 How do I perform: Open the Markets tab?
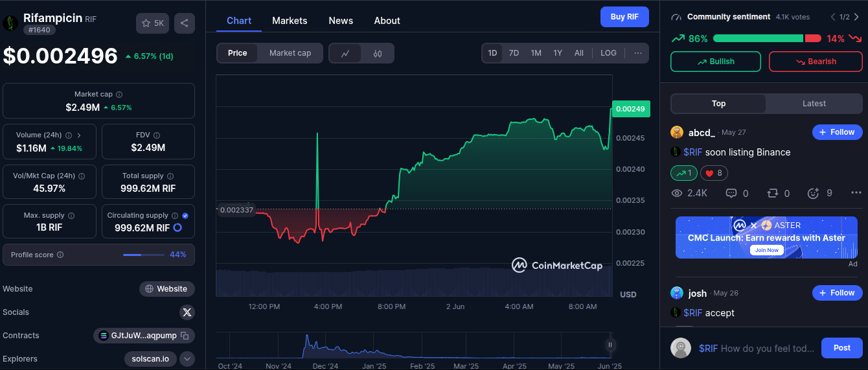pyautogui.click(x=290, y=21)
